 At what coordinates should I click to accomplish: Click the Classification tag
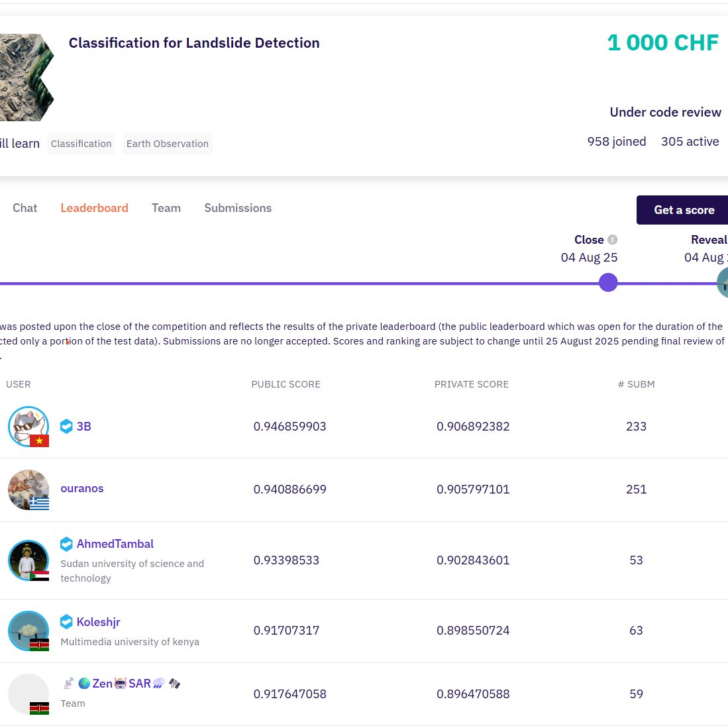pos(81,144)
